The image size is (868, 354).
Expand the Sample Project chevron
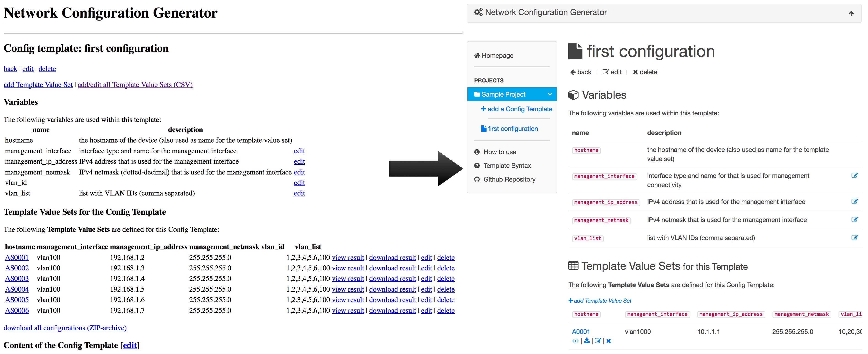tap(550, 94)
